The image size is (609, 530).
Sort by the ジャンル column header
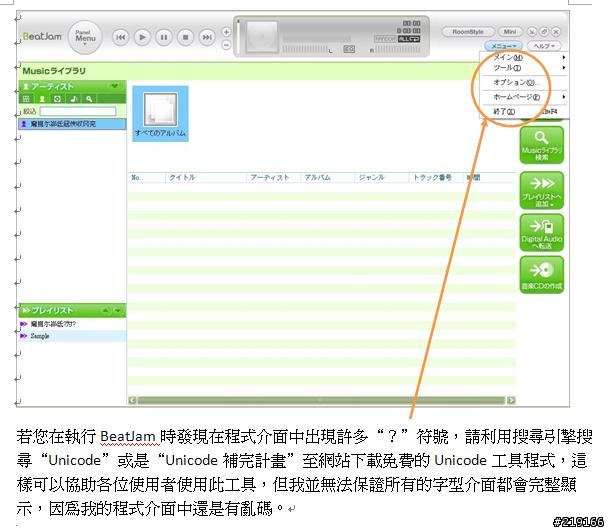pyautogui.click(x=381, y=177)
